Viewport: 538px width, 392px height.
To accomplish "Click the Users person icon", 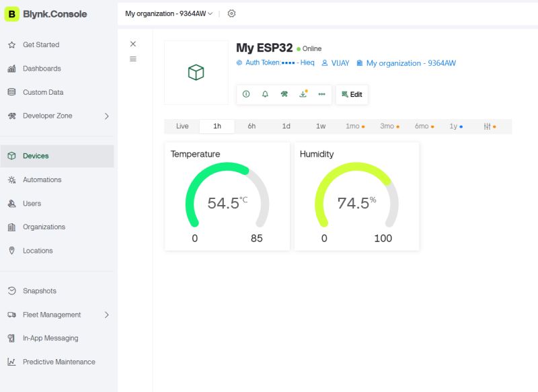I will [11, 203].
